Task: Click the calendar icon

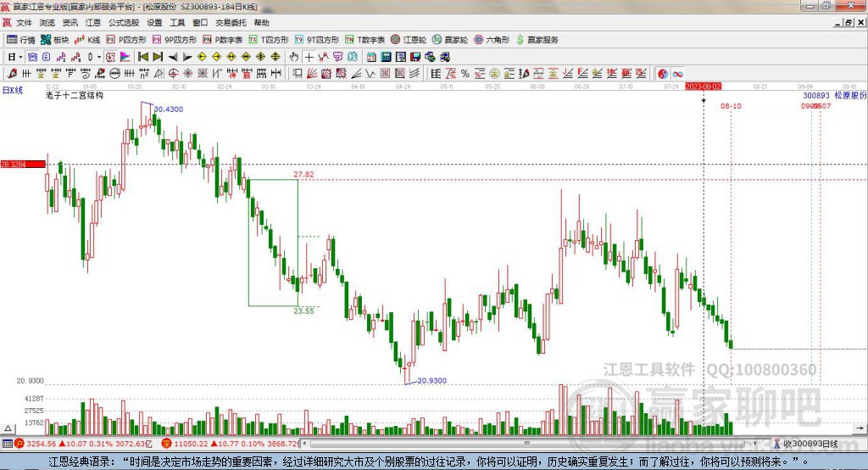Action: 371,57
